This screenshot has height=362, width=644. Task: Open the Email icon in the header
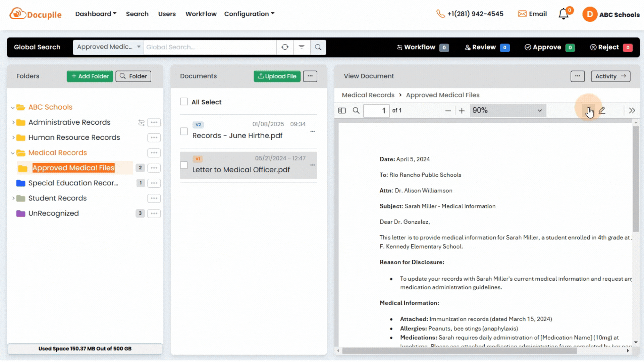point(522,14)
